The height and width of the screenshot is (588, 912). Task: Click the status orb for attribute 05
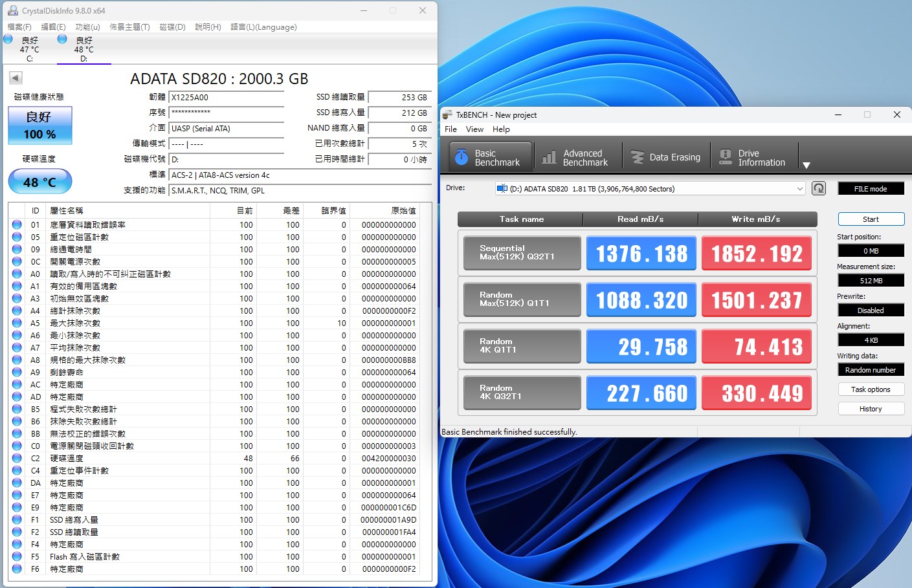(x=17, y=237)
